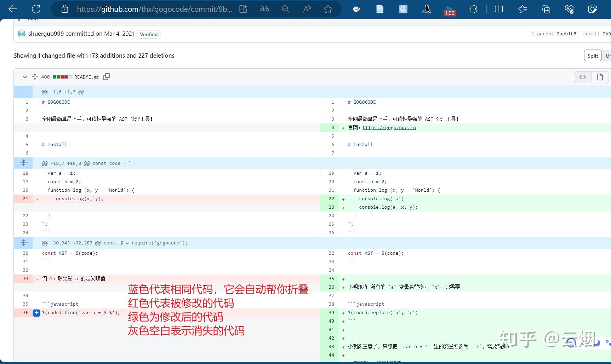Open the Favorites list
The height and width of the screenshot is (364, 611).
523,9
